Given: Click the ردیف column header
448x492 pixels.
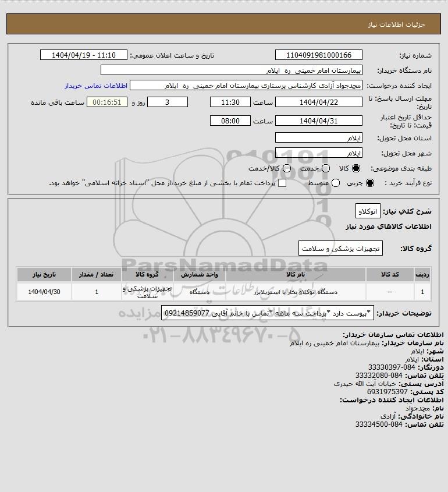Looking at the screenshot, I should pyautogui.click(x=422, y=275).
